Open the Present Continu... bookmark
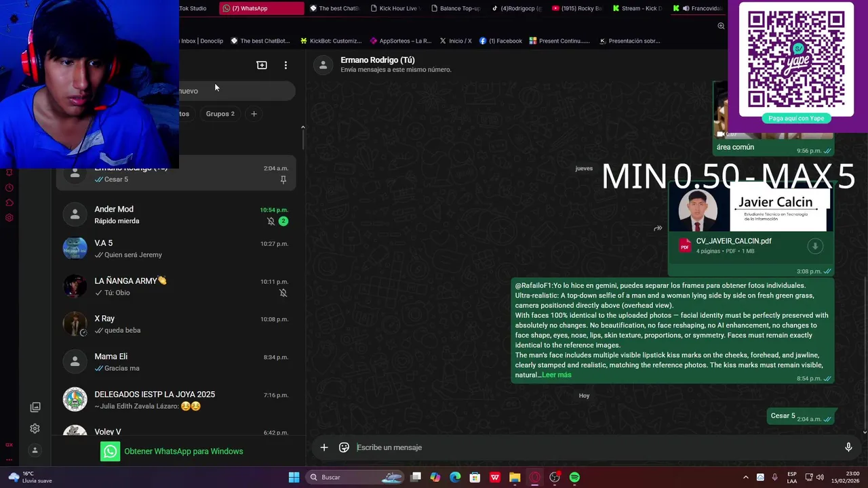 click(559, 41)
